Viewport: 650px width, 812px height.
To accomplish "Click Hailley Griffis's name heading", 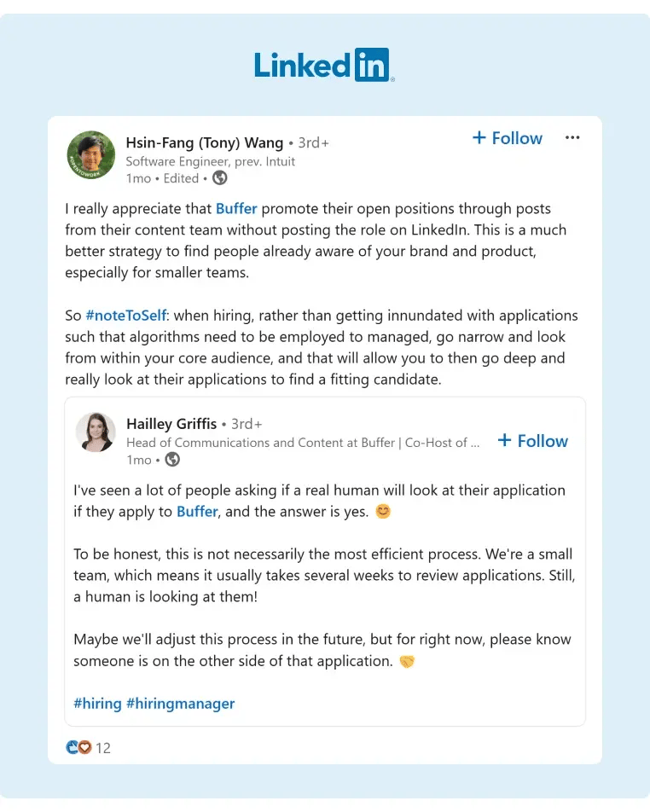I will click(x=171, y=424).
